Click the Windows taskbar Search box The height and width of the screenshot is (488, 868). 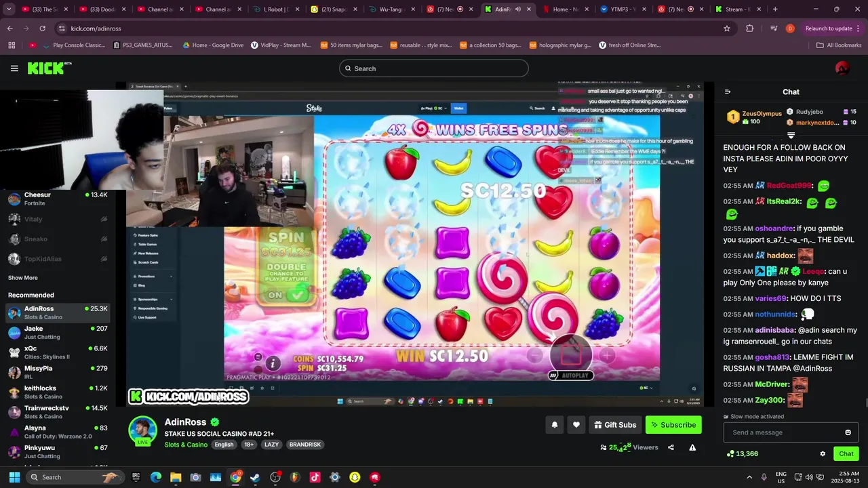[76, 477]
